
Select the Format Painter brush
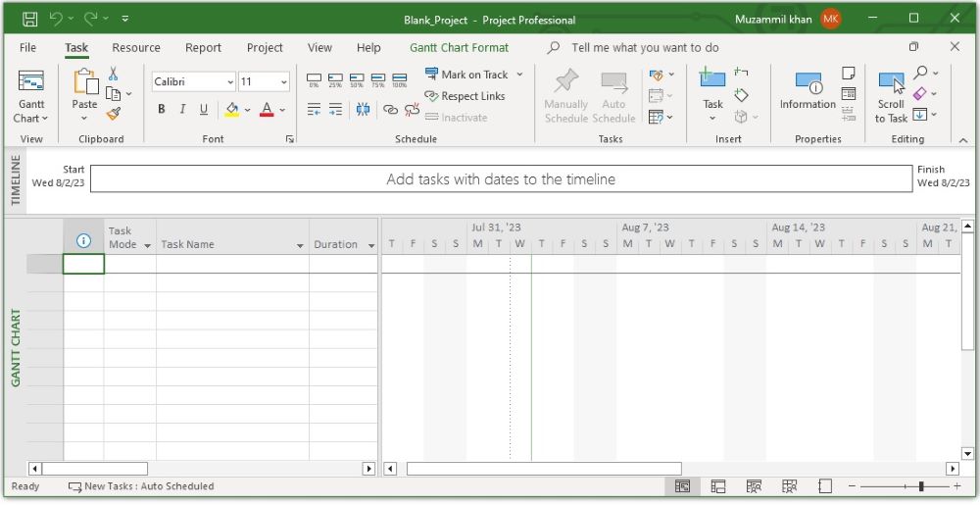click(114, 114)
